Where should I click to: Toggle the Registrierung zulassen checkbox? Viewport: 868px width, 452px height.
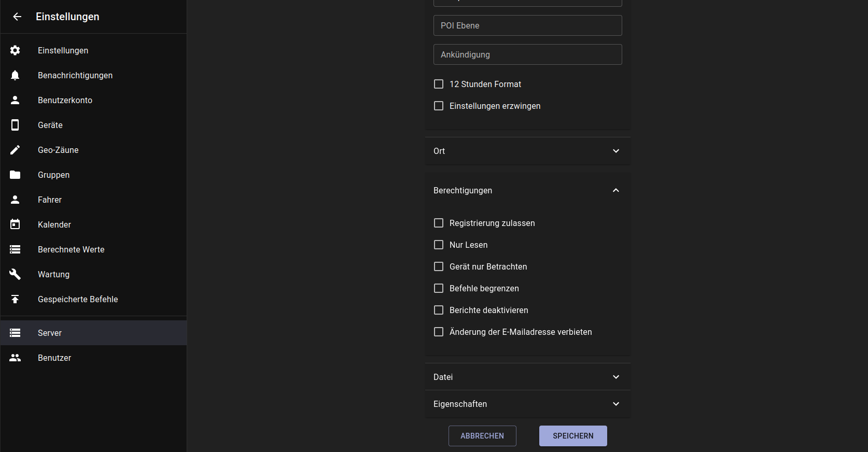(x=439, y=223)
